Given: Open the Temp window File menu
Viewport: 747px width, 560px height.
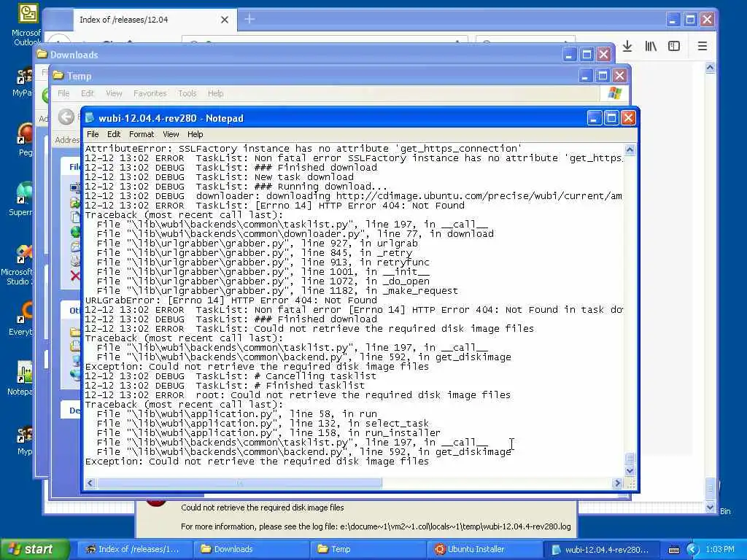Looking at the screenshot, I should (63, 93).
